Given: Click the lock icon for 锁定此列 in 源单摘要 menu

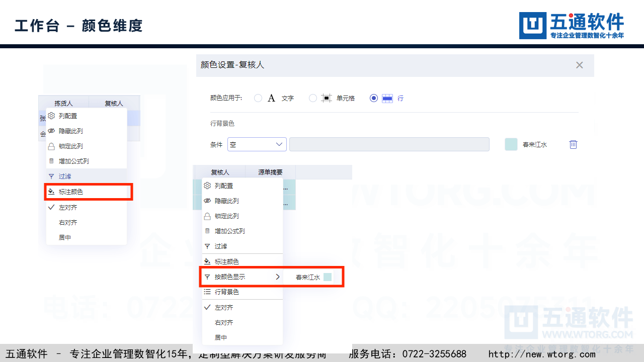Looking at the screenshot, I should click(207, 216).
